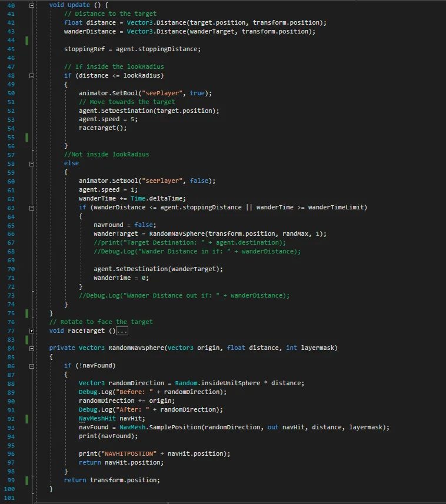This screenshot has width=446, height=504.
Task: Click 'true' keyword on line 50
Action: [x=197, y=94]
